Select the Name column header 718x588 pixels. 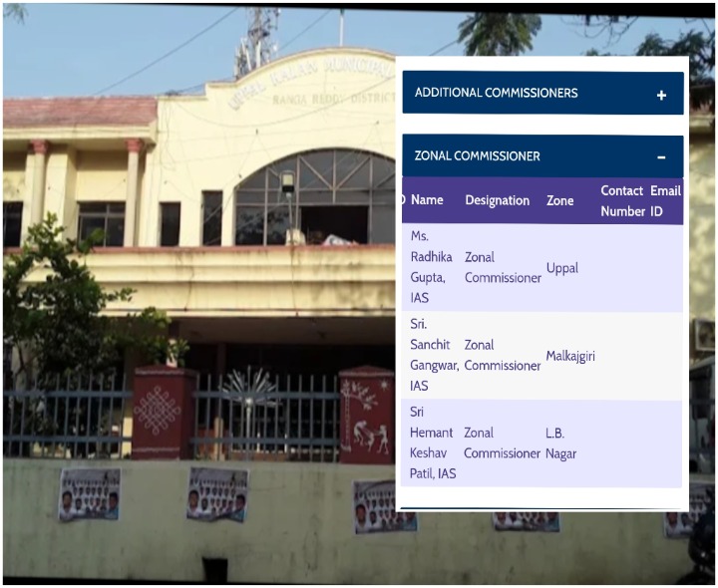tap(427, 200)
